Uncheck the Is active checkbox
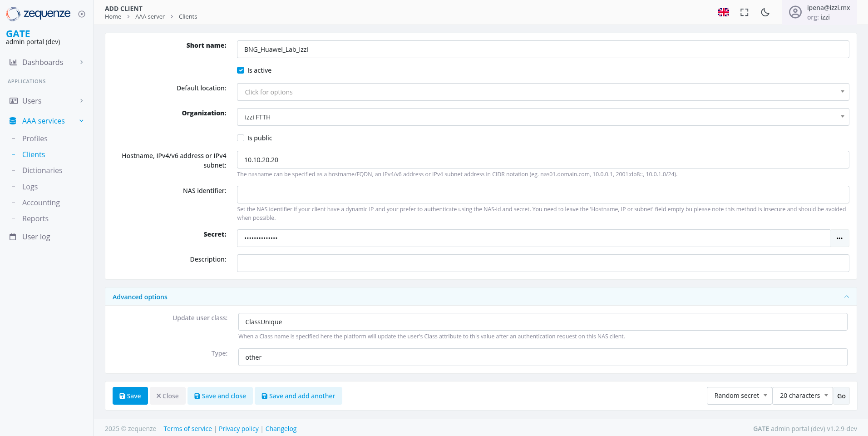Viewport: 868px width, 436px height. coord(240,70)
